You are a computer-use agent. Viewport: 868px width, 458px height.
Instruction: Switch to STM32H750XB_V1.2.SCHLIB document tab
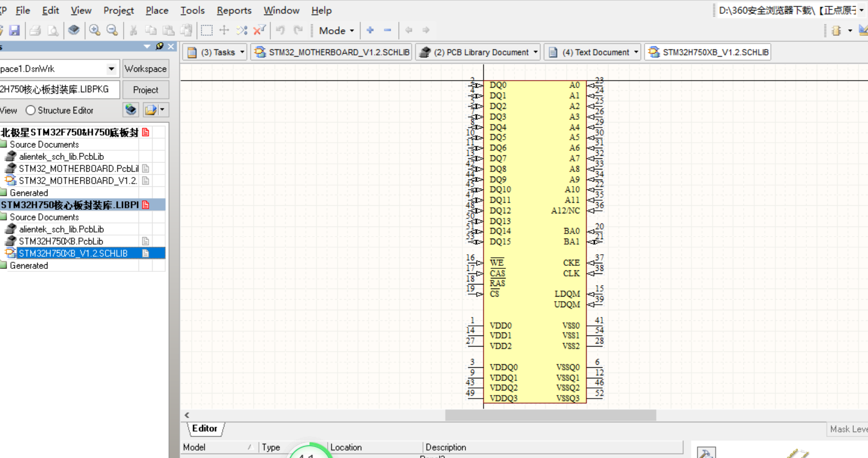point(708,52)
